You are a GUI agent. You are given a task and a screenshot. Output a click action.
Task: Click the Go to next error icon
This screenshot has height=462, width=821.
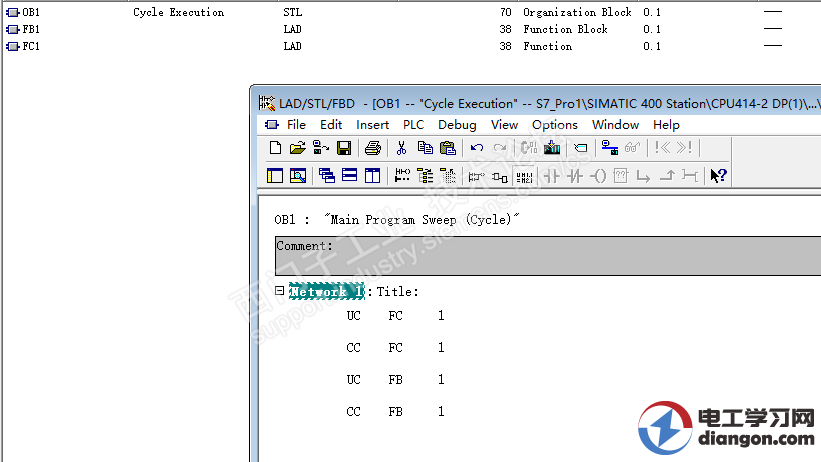coord(684,148)
